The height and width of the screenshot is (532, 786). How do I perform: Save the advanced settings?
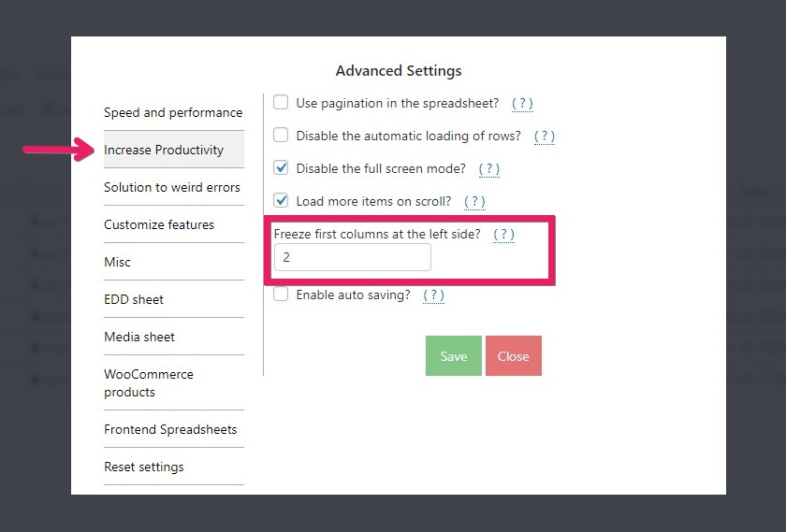click(454, 356)
